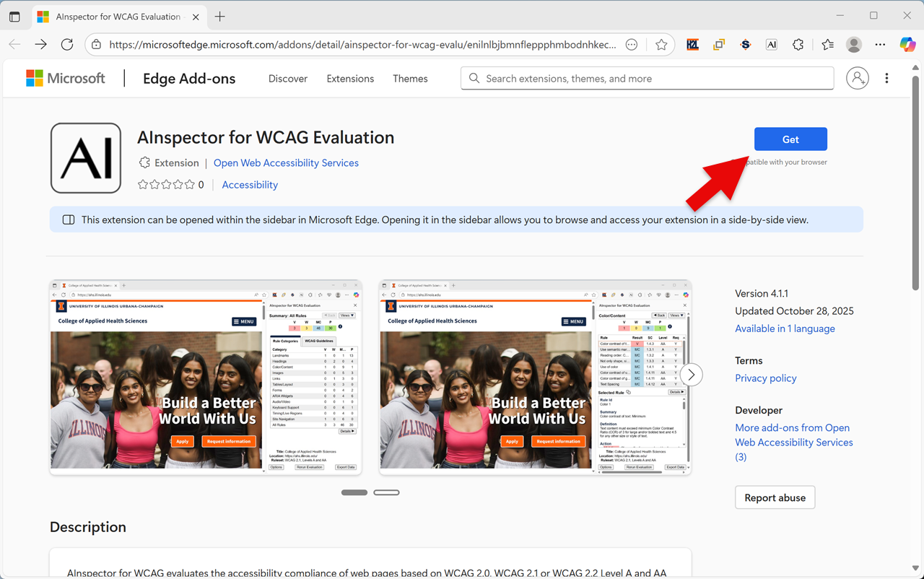924x579 pixels.
Task: Open Edge Settings and more menu
Action: (x=632, y=45)
